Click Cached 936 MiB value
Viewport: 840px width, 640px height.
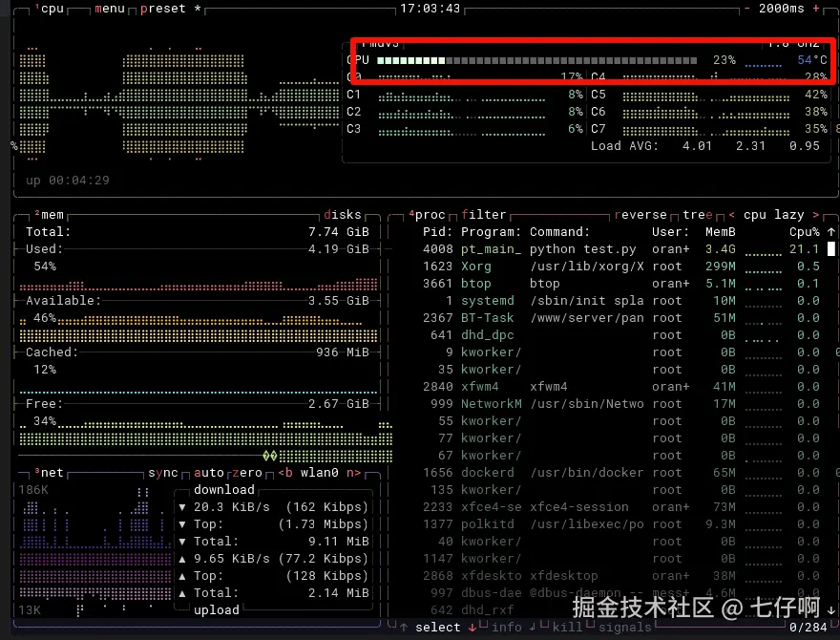[343, 352]
